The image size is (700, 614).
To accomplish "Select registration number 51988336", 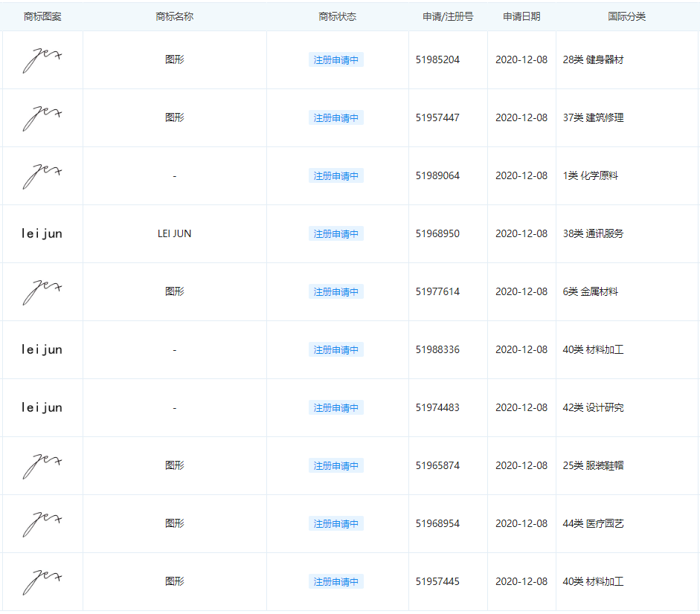I will pyautogui.click(x=437, y=350).
